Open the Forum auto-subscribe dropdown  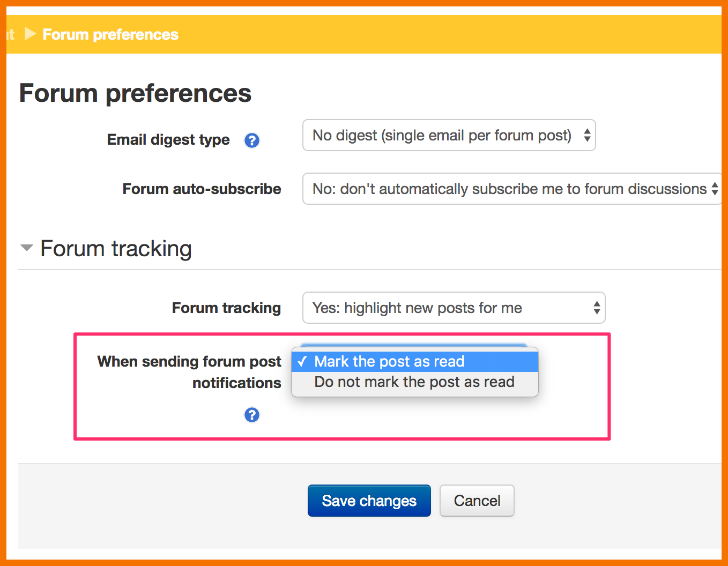pyautogui.click(x=512, y=189)
